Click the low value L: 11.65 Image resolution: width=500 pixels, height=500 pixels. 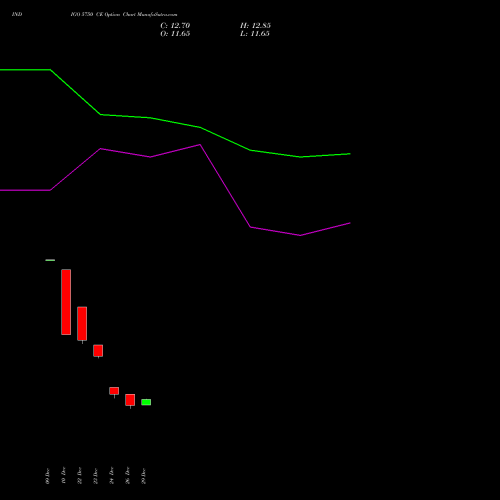(255, 34)
